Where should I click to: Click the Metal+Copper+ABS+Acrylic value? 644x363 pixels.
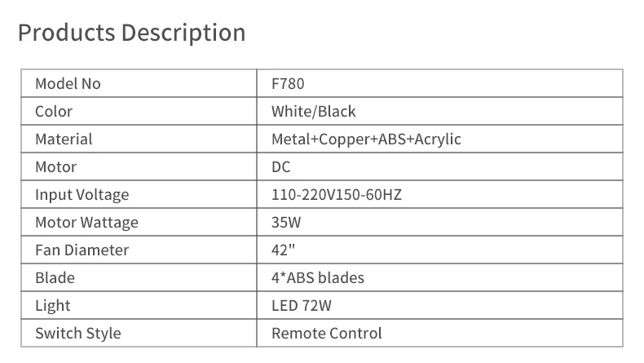pyautogui.click(x=366, y=139)
